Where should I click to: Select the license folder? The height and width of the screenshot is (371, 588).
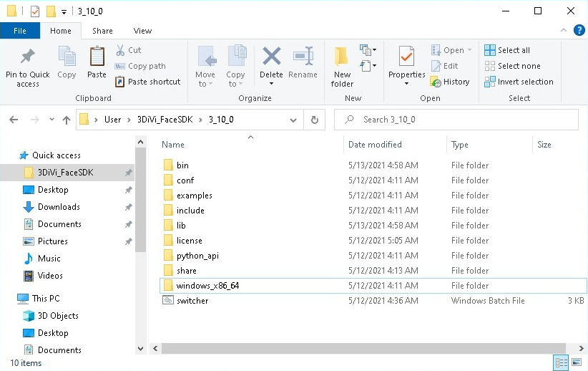pyautogui.click(x=190, y=241)
